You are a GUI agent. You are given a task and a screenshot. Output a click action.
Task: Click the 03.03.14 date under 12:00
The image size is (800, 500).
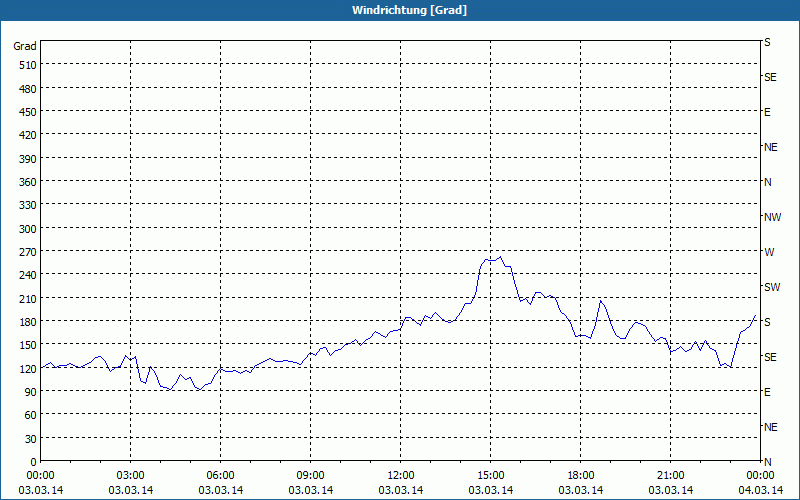click(401, 490)
